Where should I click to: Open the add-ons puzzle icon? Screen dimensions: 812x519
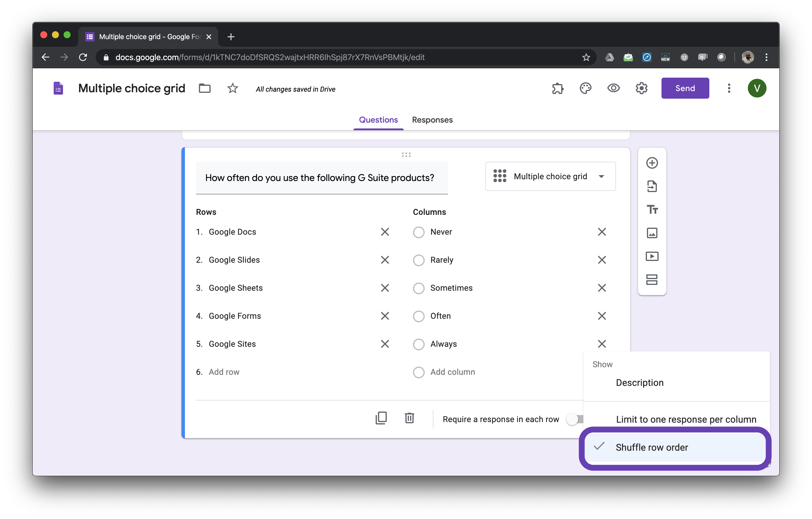click(557, 88)
